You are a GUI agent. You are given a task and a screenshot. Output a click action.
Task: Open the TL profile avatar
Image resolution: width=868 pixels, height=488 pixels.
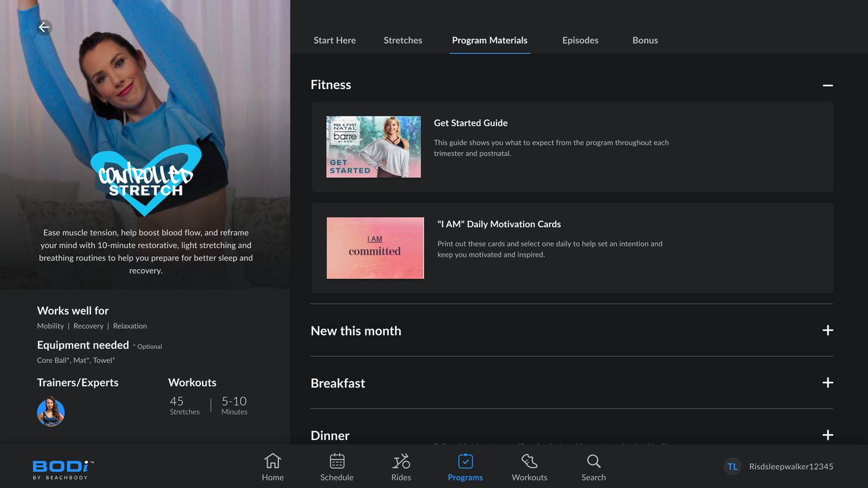733,467
